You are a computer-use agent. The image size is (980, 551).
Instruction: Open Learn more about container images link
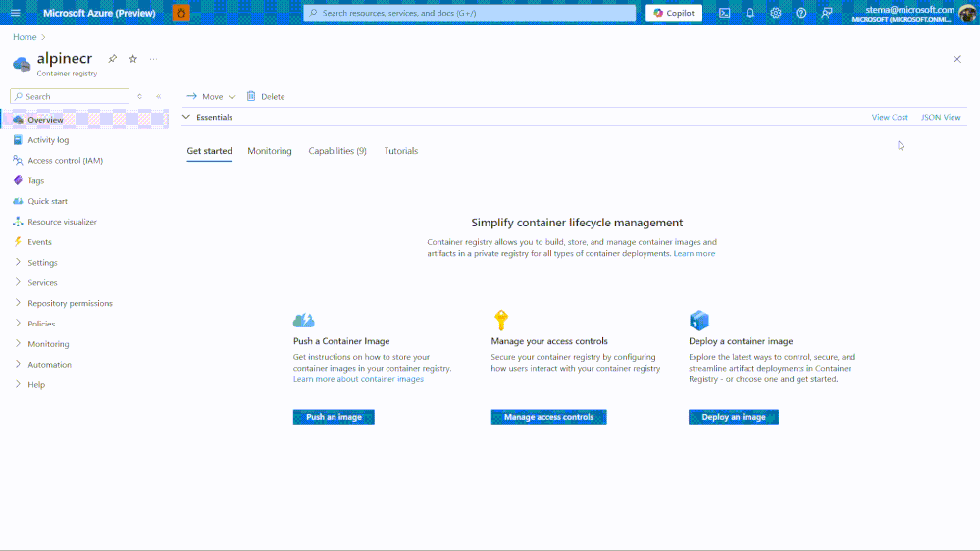[x=358, y=379]
